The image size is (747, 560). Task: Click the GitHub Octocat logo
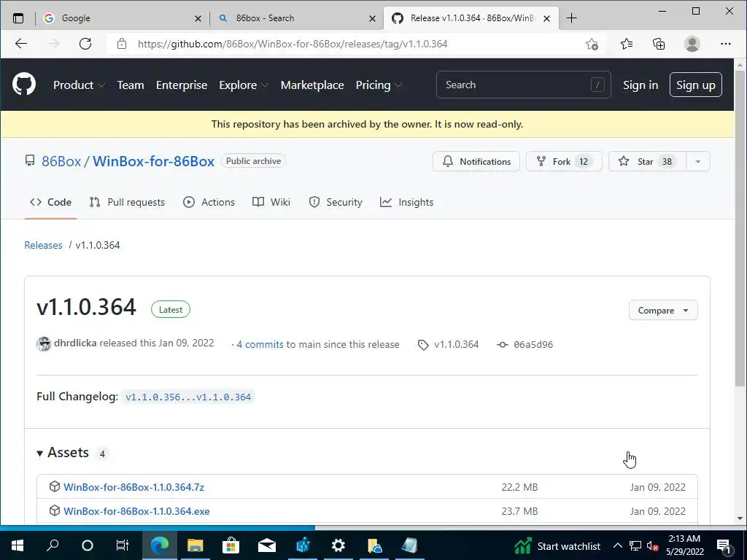[24, 85]
